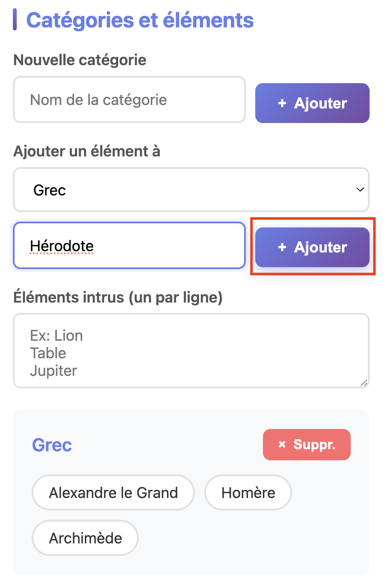Viewport: 388px width, 588px height.
Task: Click the plus icon next to the Hérodote field
Action: coord(282,247)
